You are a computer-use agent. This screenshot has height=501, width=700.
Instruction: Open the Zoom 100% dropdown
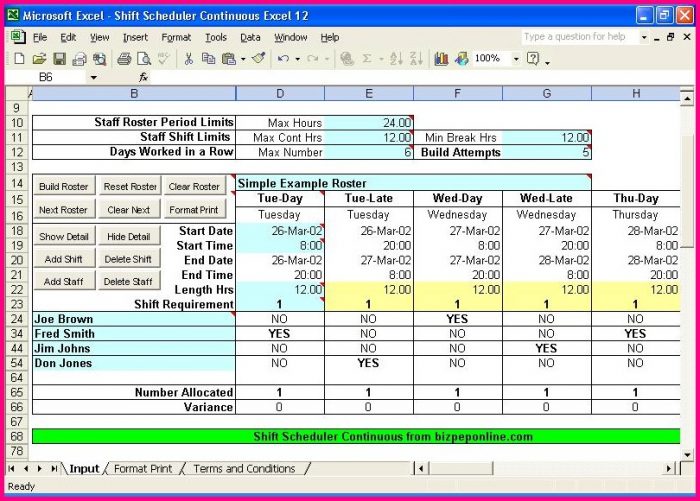[516, 58]
